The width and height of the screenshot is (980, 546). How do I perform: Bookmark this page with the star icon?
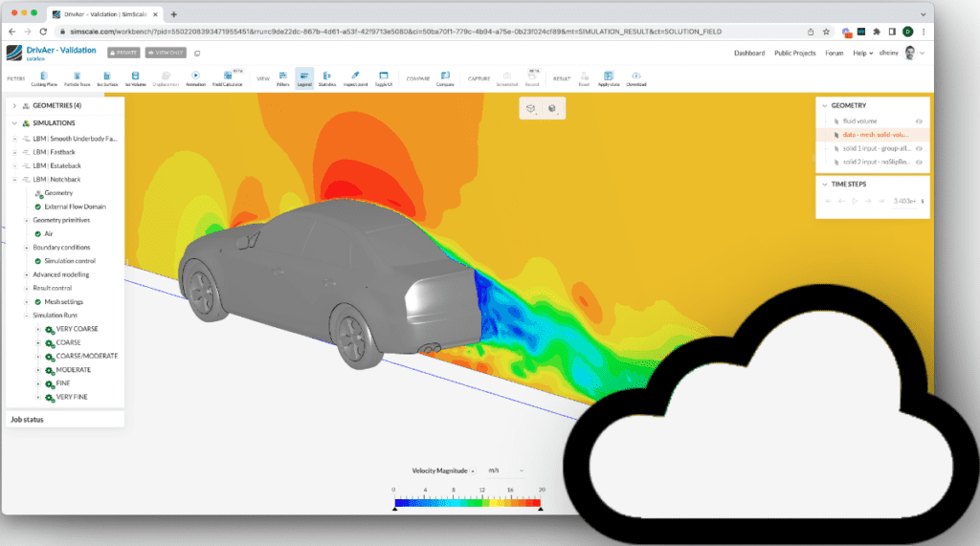point(826,32)
